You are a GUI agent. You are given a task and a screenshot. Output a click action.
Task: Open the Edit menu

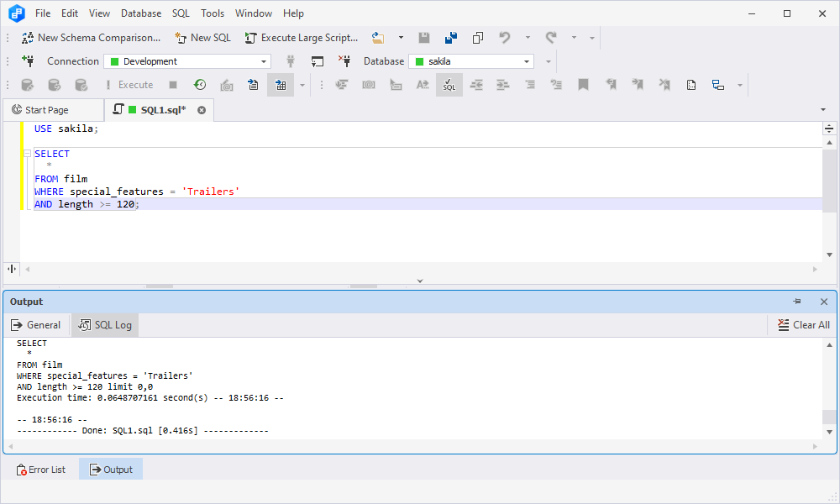(x=70, y=13)
